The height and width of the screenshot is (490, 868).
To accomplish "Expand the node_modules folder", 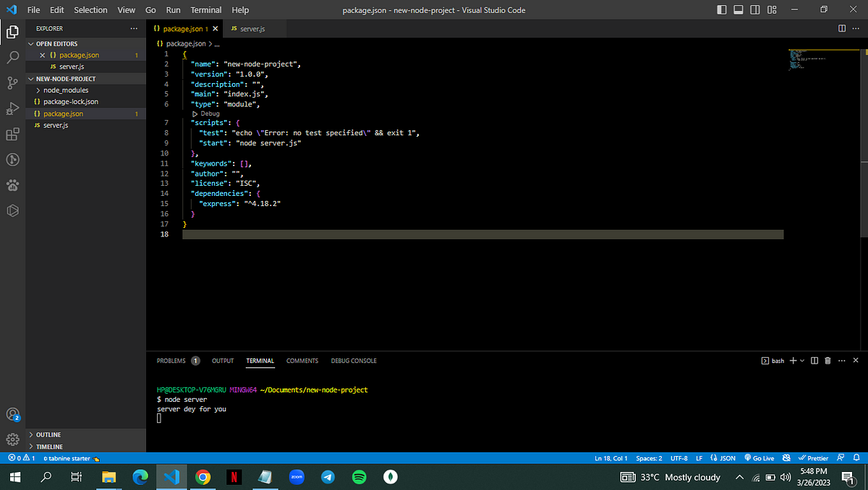I will (85, 90).
